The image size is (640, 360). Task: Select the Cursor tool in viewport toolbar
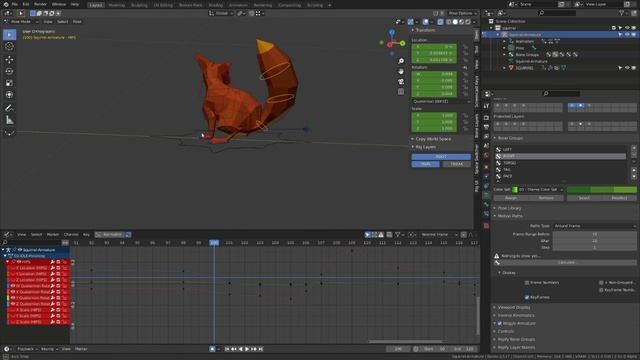click(x=9, y=47)
